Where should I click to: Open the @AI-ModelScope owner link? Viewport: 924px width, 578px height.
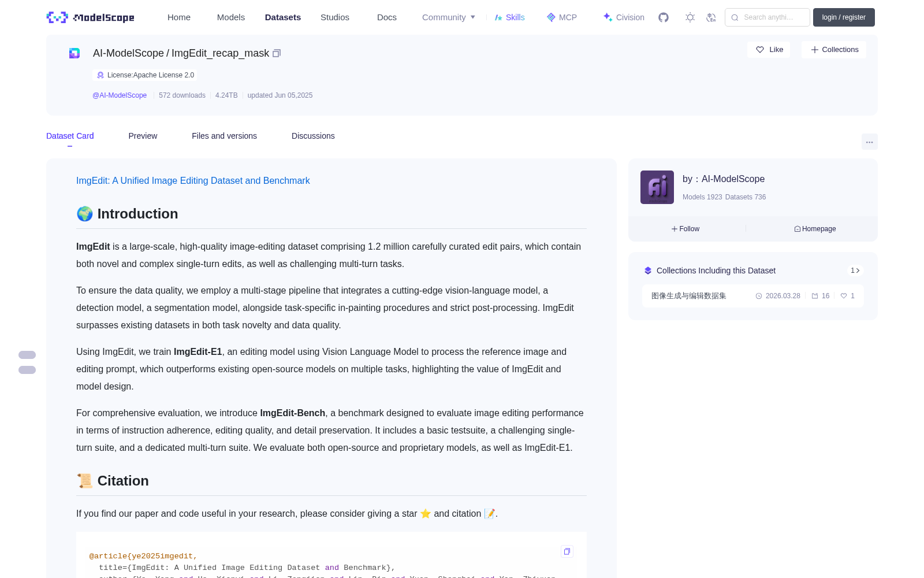tap(120, 95)
